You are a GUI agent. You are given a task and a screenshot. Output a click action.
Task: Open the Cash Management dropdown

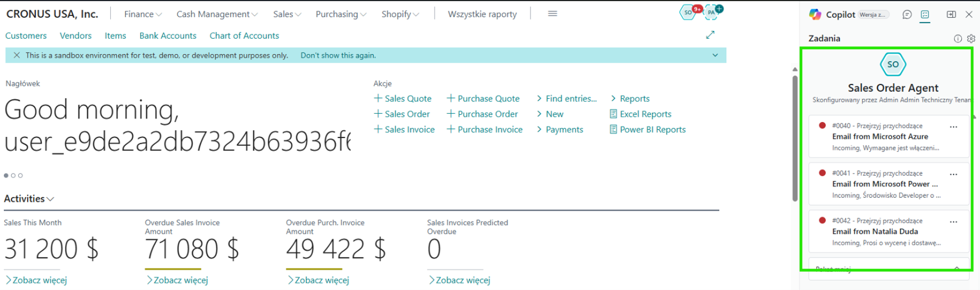click(217, 14)
